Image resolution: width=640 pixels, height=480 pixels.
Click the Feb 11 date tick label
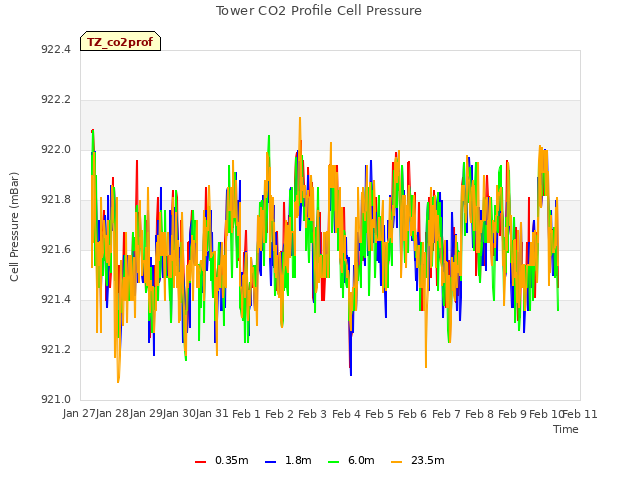click(580, 414)
